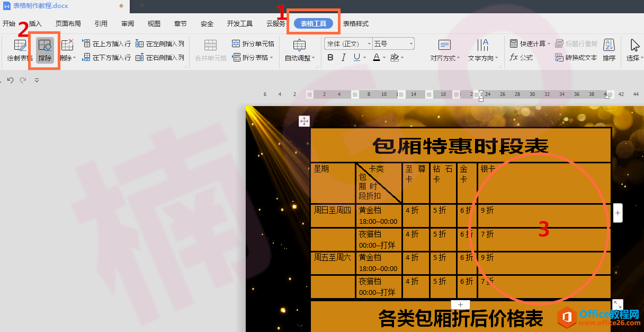Click the WPS document icon on file tab

tap(7, 5)
